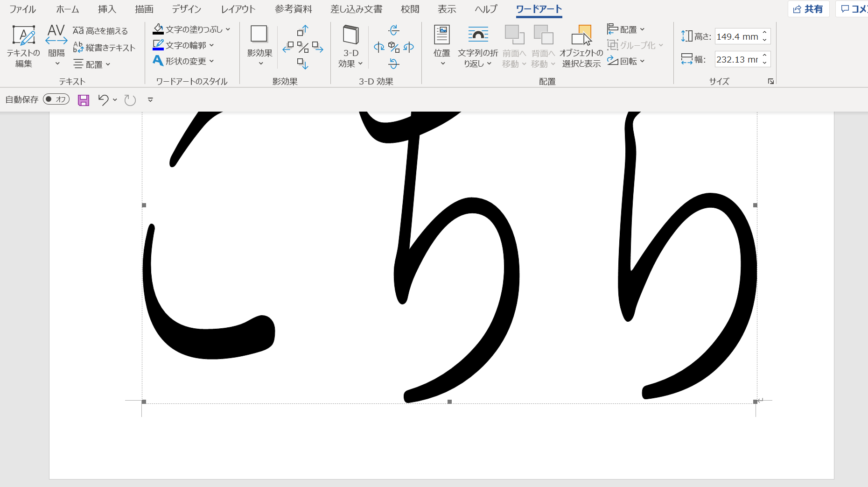Tilt 3-D up icon
Screen dimensions: 868x487
tap(394, 31)
